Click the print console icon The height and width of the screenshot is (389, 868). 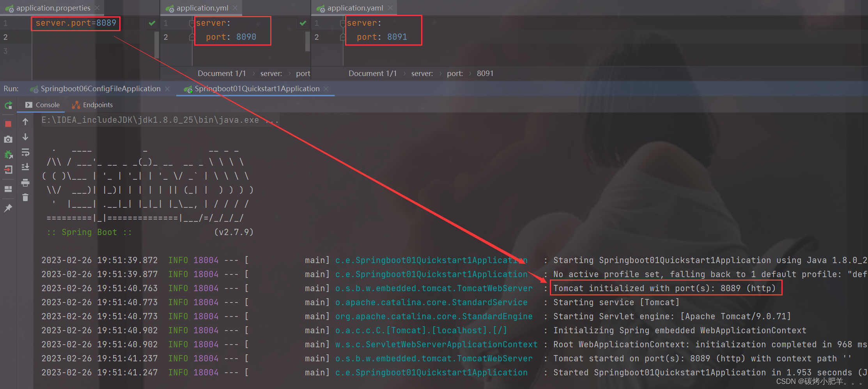(25, 182)
